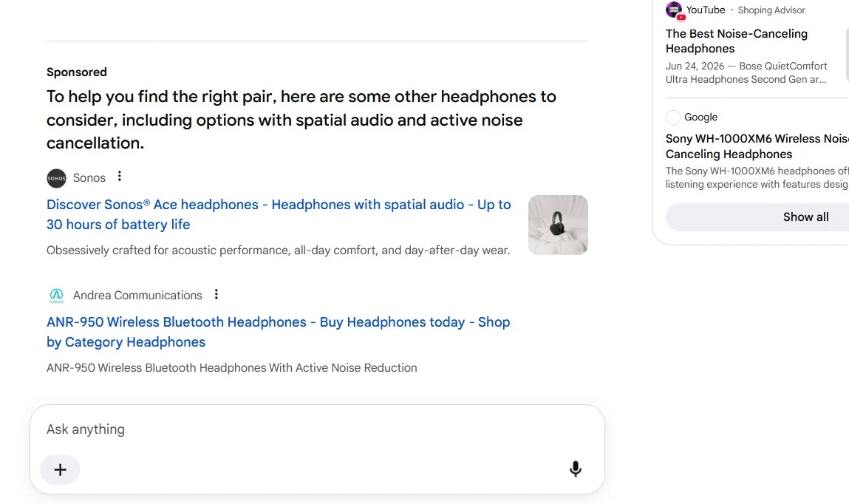Viewport: 849px width, 504px height.
Task: Click the Sonos logo icon
Action: coord(56,178)
